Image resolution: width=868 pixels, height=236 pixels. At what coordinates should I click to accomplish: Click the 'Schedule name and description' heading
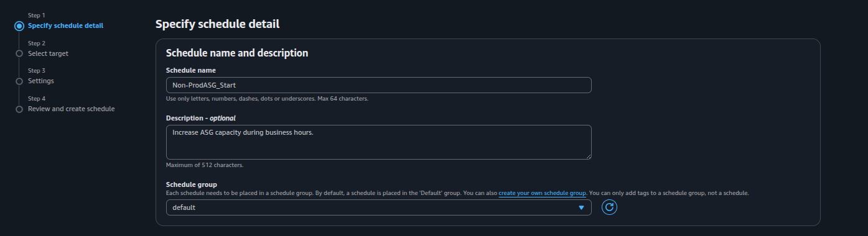click(x=237, y=53)
